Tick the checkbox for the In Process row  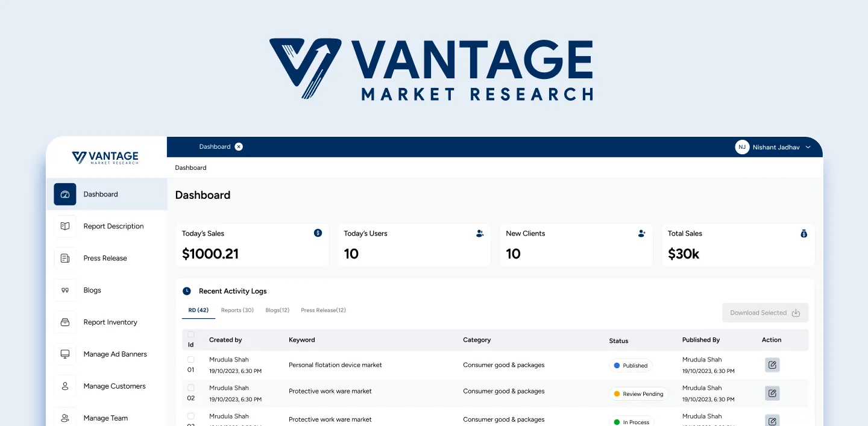[191, 416]
